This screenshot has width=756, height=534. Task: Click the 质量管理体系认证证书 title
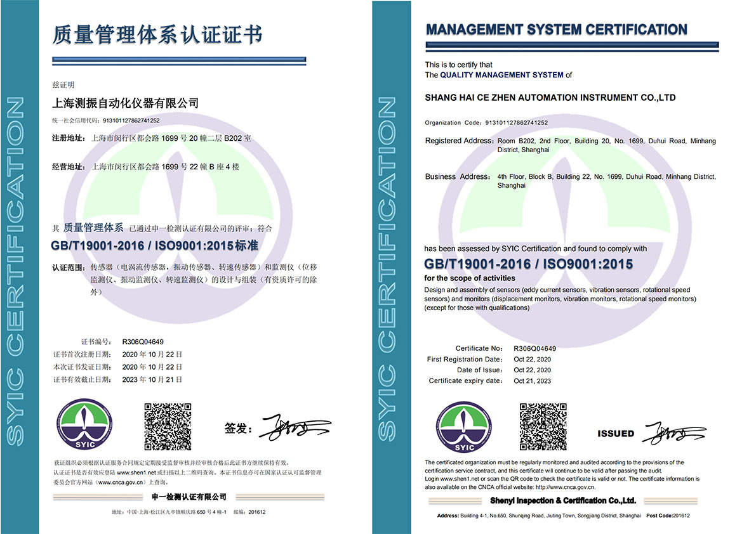point(157,34)
